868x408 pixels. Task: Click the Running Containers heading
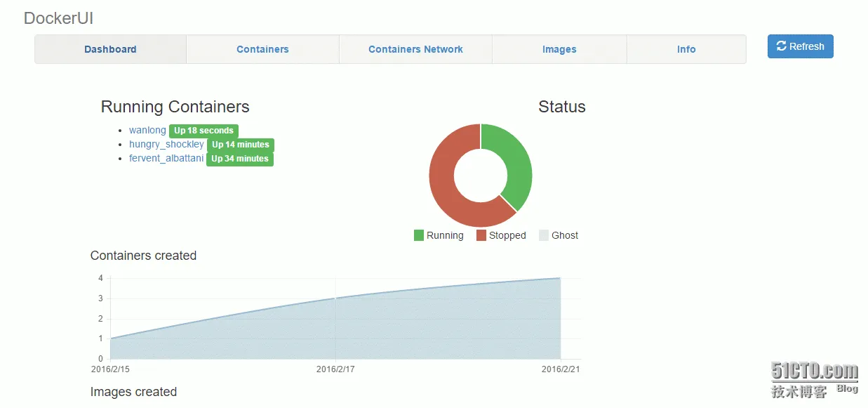175,107
